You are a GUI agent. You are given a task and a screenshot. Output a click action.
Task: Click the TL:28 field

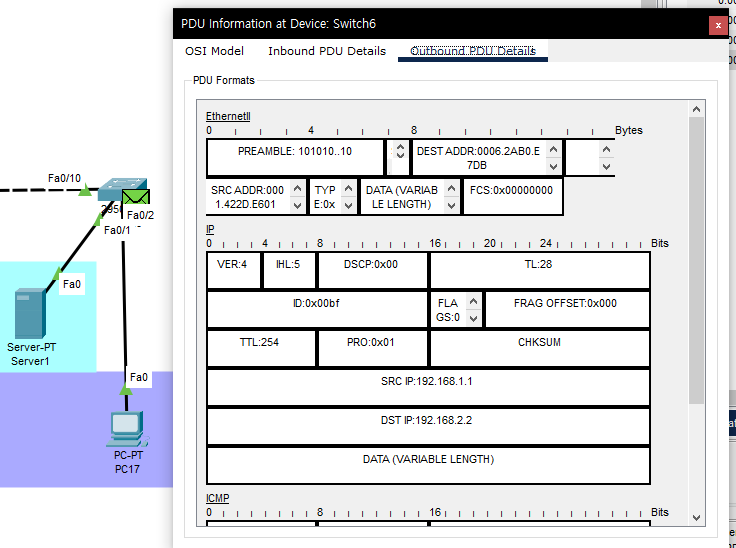539,270
